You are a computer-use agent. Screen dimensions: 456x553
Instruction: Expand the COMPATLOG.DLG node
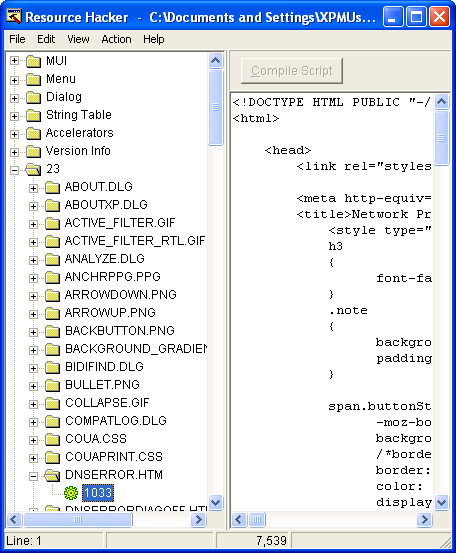click(x=34, y=422)
